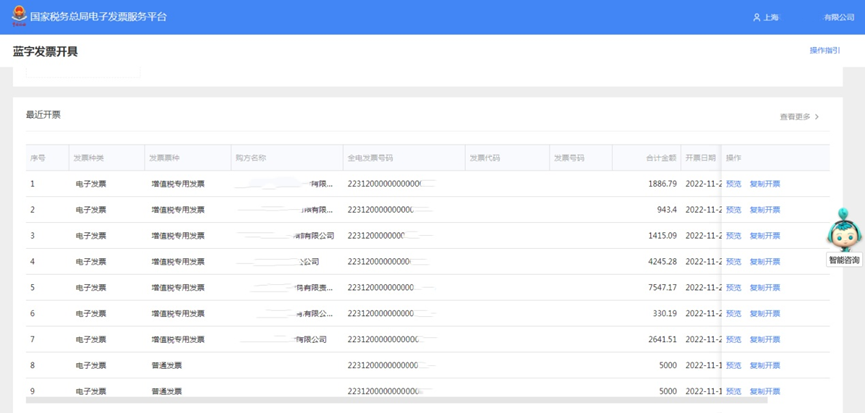Image resolution: width=865 pixels, height=413 pixels.
Task: Open the 操作指引 operation guide link
Action: (824, 50)
